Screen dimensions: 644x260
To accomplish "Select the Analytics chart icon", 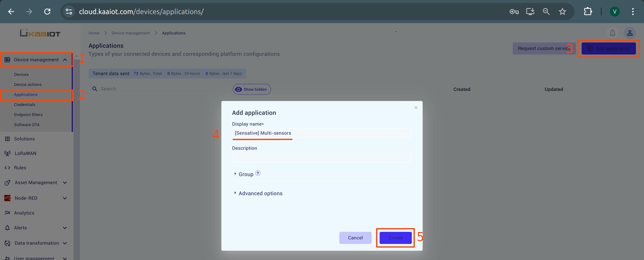I will click(7, 213).
